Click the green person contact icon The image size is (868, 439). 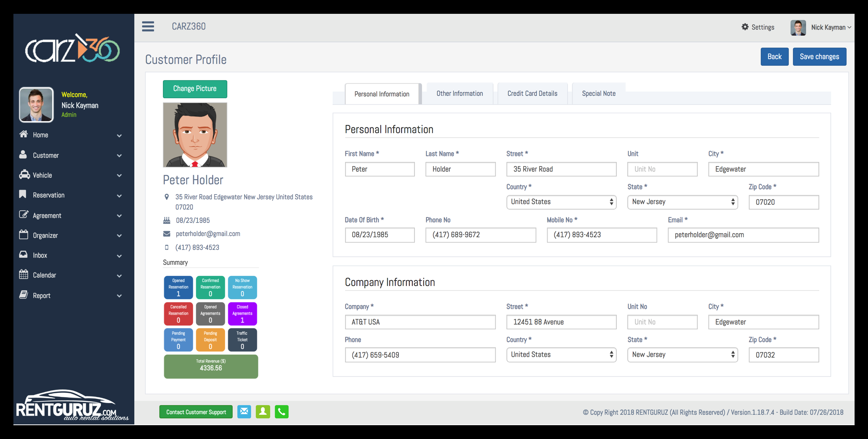[263, 412]
